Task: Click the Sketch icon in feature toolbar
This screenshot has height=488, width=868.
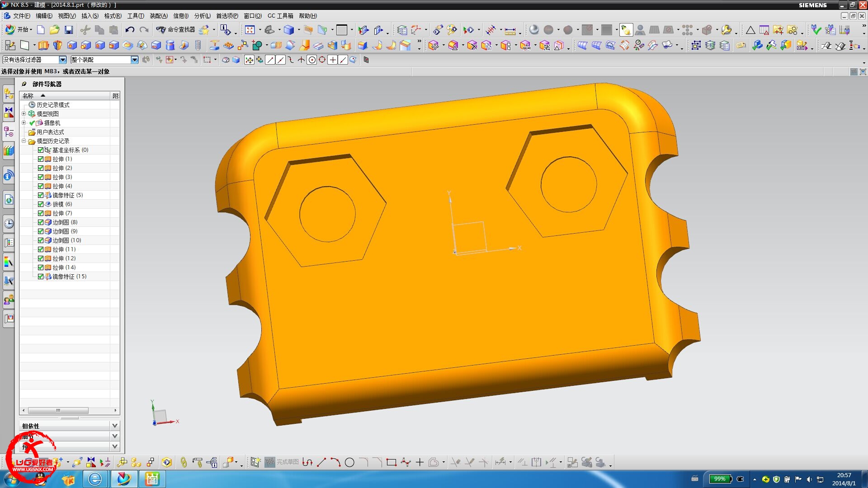Action: tap(10, 45)
